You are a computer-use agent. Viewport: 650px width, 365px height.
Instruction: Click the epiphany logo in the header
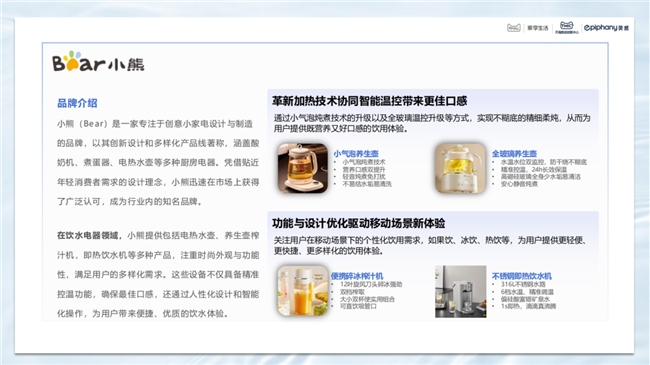tap(606, 28)
